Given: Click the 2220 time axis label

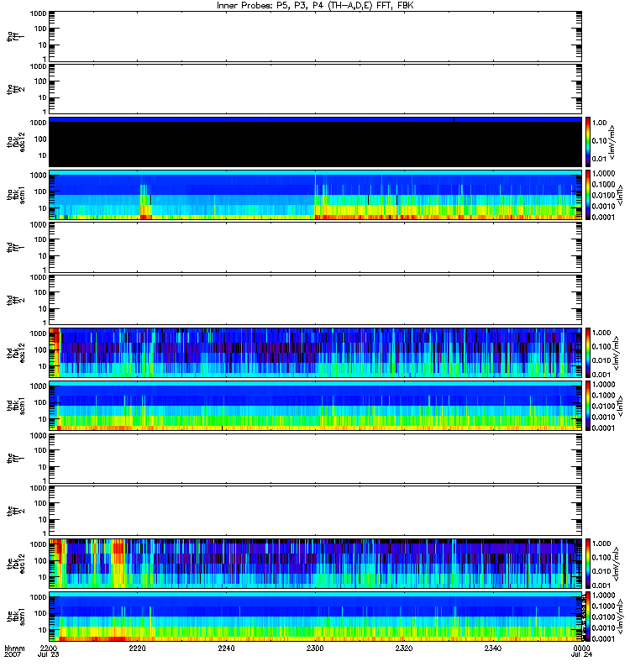Looking at the screenshot, I should pos(138,648).
